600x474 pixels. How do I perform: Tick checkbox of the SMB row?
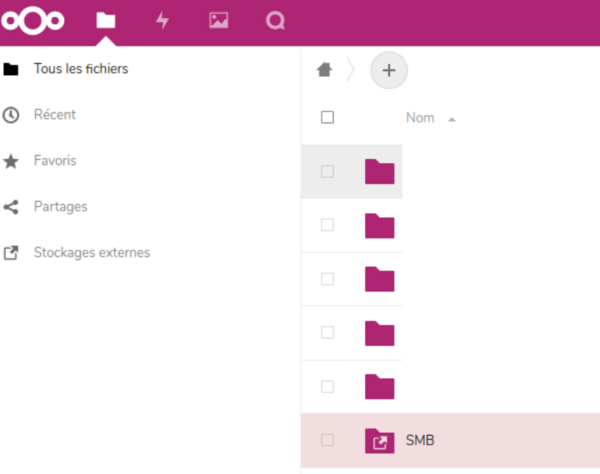(327, 440)
